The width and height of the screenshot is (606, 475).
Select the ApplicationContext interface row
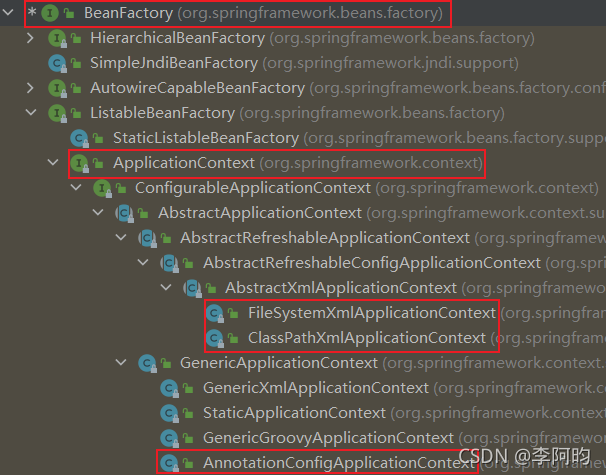coord(303,163)
